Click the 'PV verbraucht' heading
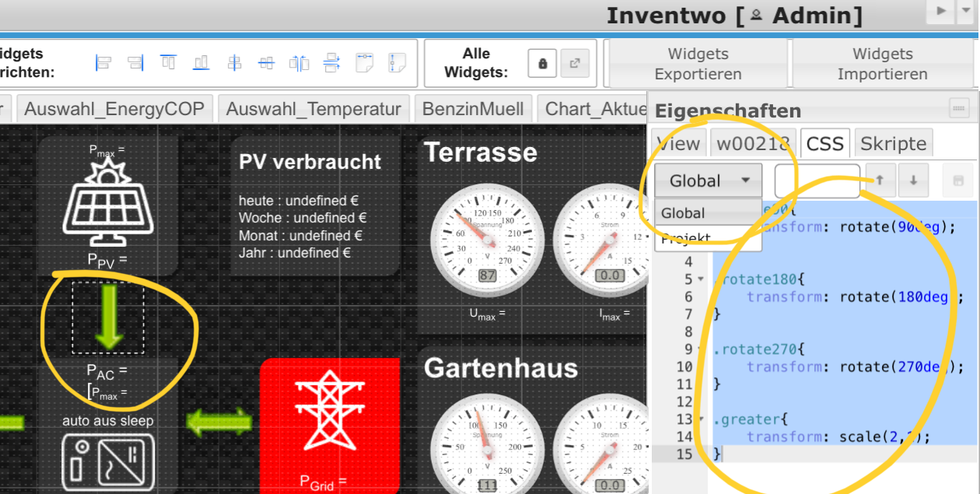Screen dimensions: 980x494 click(x=310, y=162)
